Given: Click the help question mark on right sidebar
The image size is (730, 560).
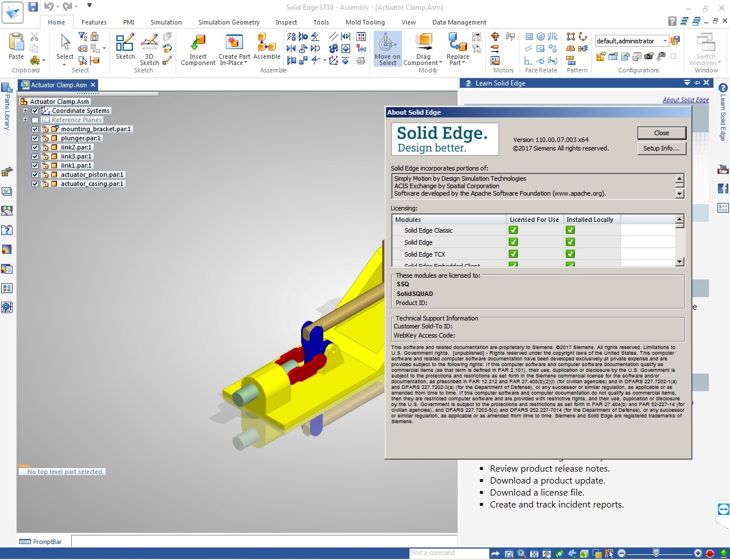Looking at the screenshot, I should (x=723, y=88).
